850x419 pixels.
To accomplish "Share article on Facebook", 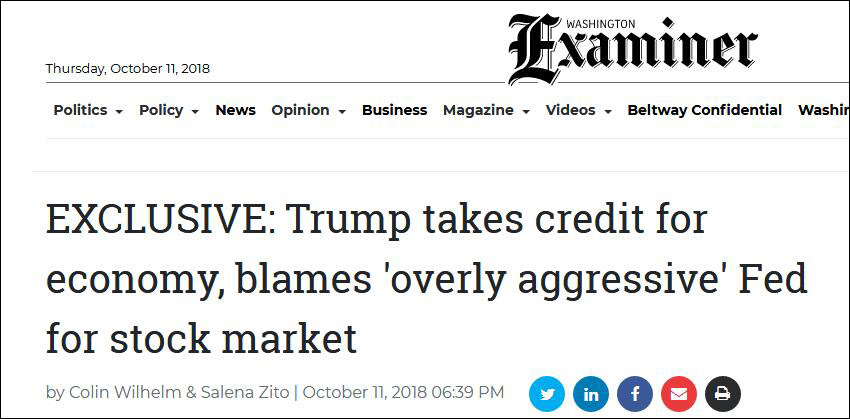I will [x=635, y=393].
